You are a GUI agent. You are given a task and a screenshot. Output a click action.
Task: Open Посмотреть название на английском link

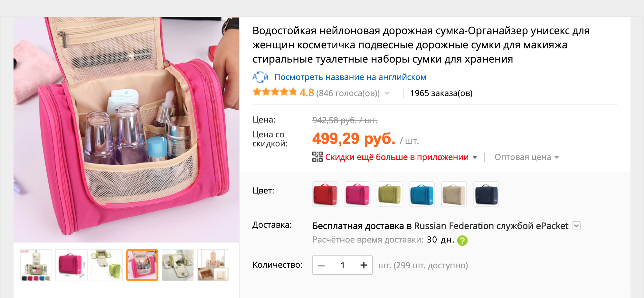350,77
